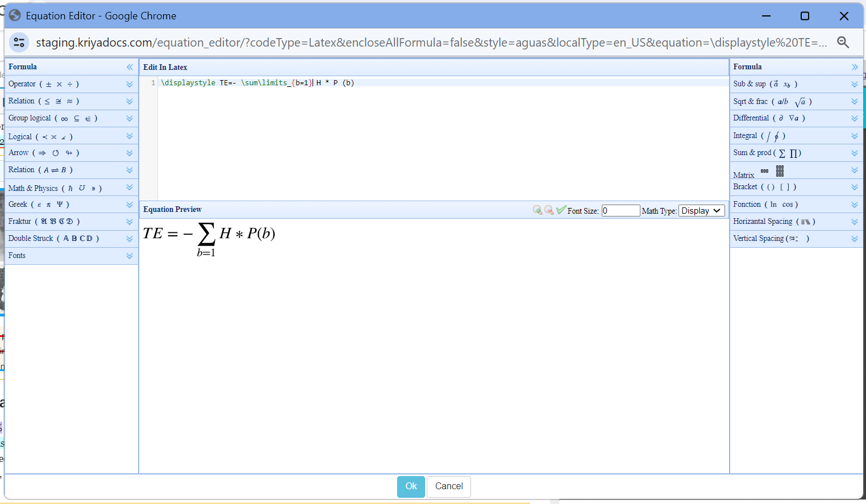
Task: Expand the Sum & prod section
Action: click(x=854, y=152)
